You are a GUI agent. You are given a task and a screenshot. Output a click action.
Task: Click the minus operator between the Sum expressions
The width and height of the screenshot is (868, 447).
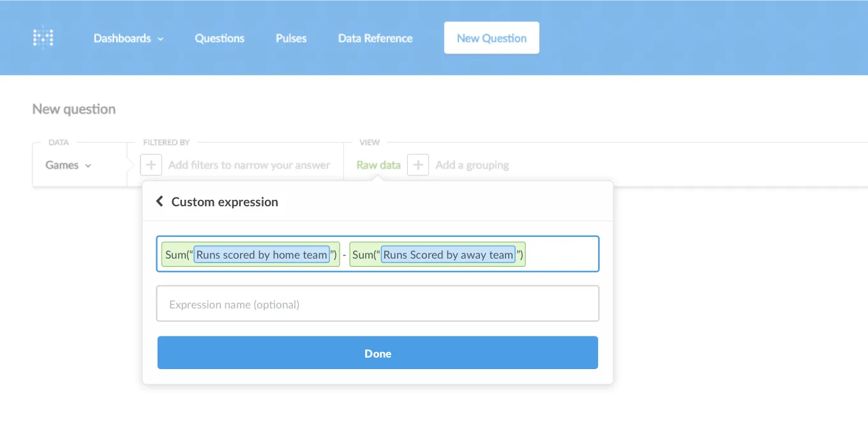pos(345,255)
